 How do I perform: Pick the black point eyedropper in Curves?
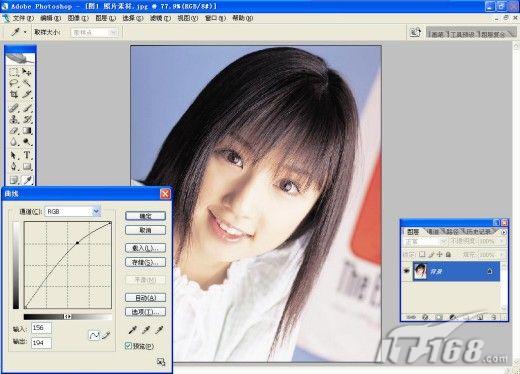click(x=132, y=330)
